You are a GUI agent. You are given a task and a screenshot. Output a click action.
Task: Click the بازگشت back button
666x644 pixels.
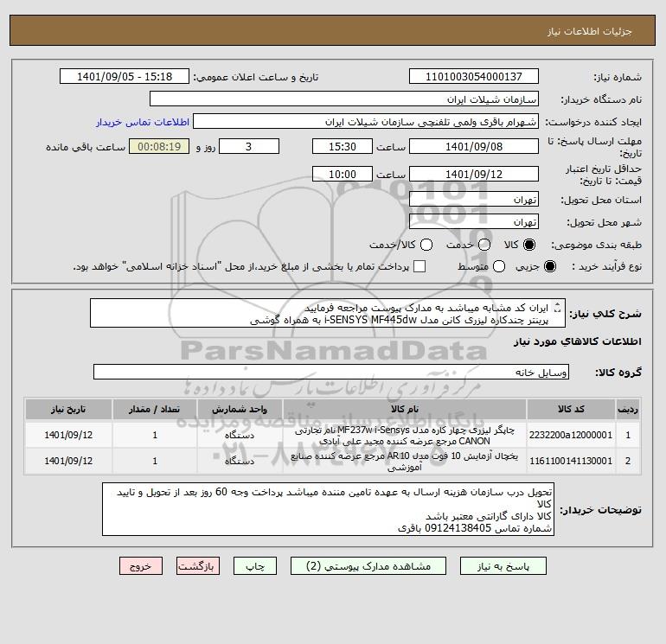coord(198,566)
